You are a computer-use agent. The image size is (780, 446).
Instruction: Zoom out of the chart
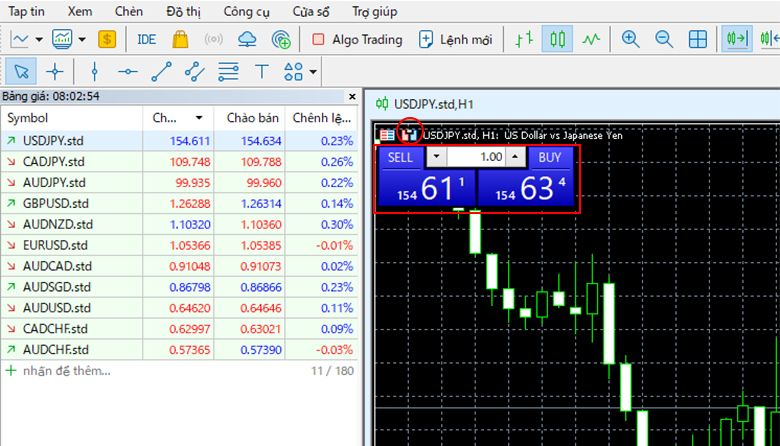click(x=664, y=39)
